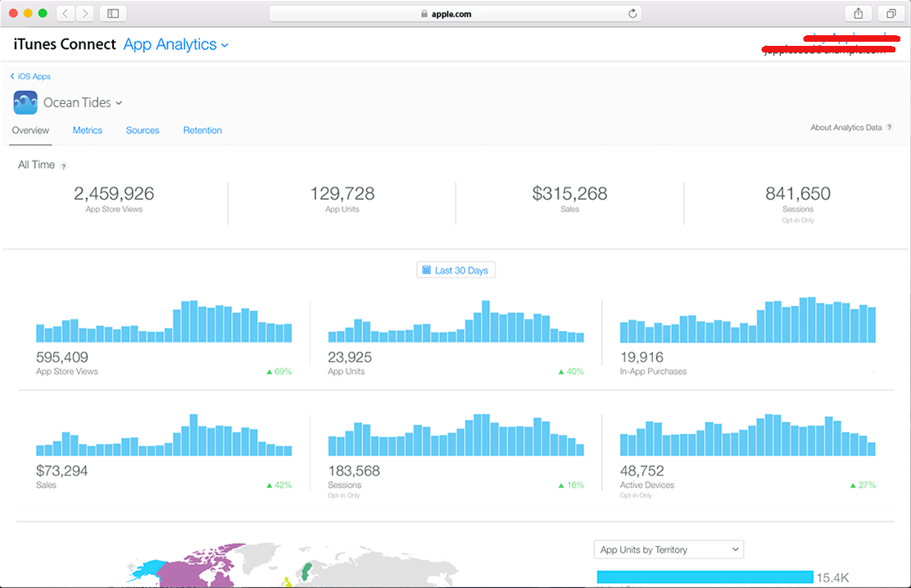This screenshot has width=911, height=588.
Task: Expand the Ocean Tides app switcher chevron
Action: (x=120, y=102)
